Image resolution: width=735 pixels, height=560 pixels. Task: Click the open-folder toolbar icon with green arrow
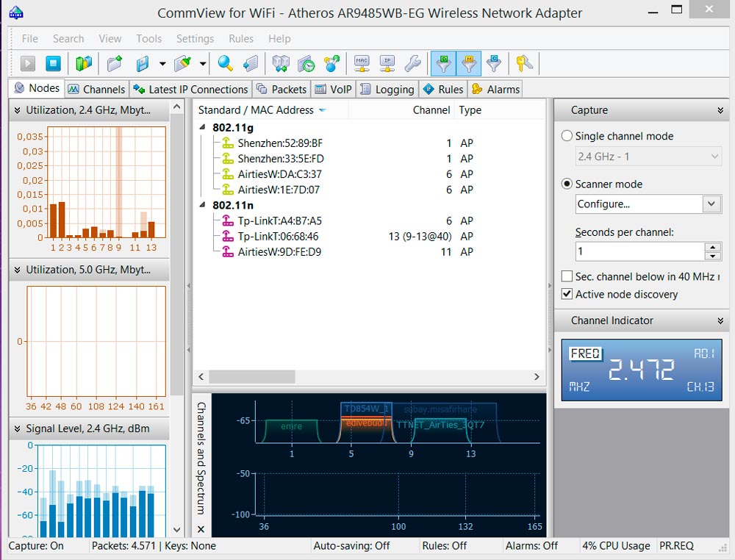coord(115,63)
